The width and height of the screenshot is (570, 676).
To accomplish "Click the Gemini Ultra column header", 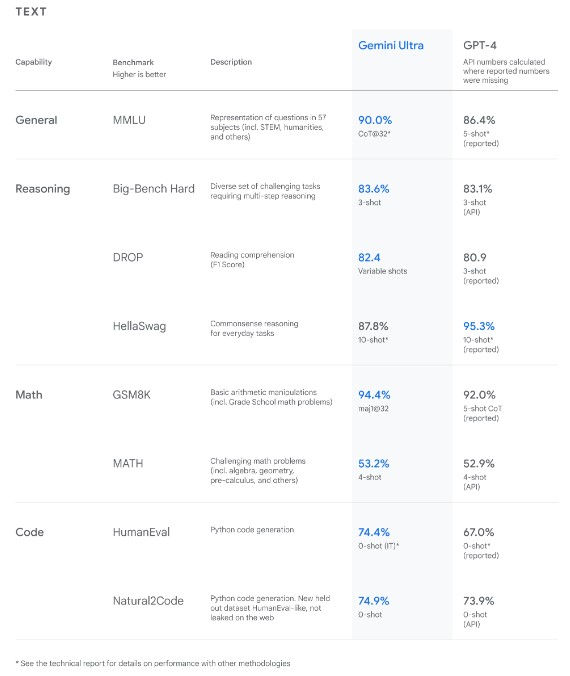I will [x=391, y=45].
